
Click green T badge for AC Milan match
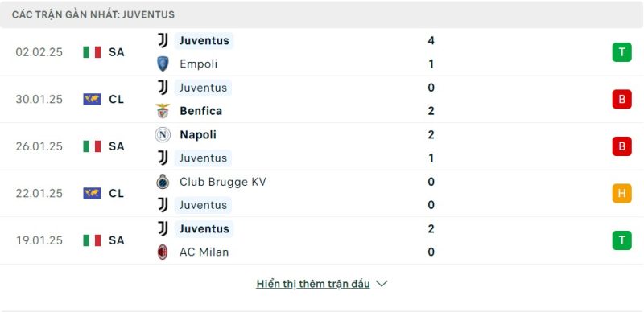click(621, 240)
